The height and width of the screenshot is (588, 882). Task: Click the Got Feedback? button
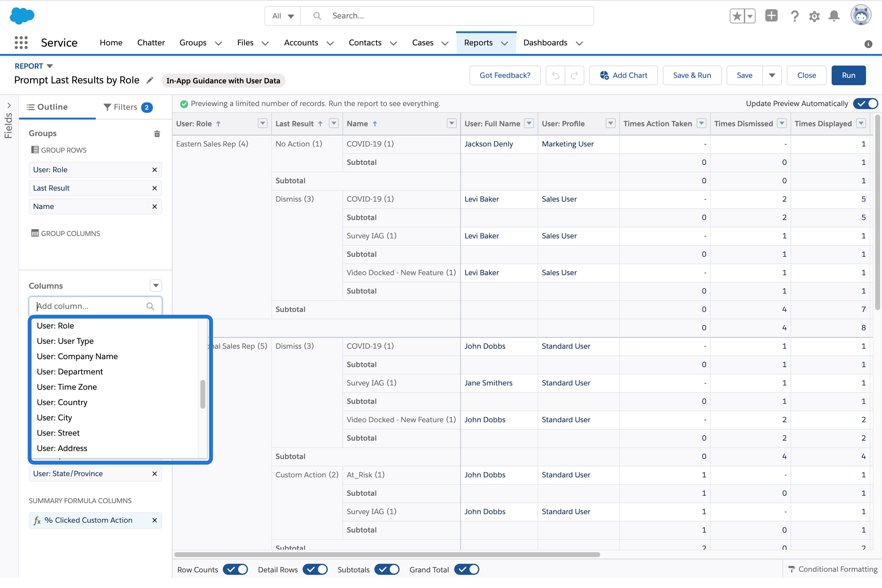tap(505, 75)
